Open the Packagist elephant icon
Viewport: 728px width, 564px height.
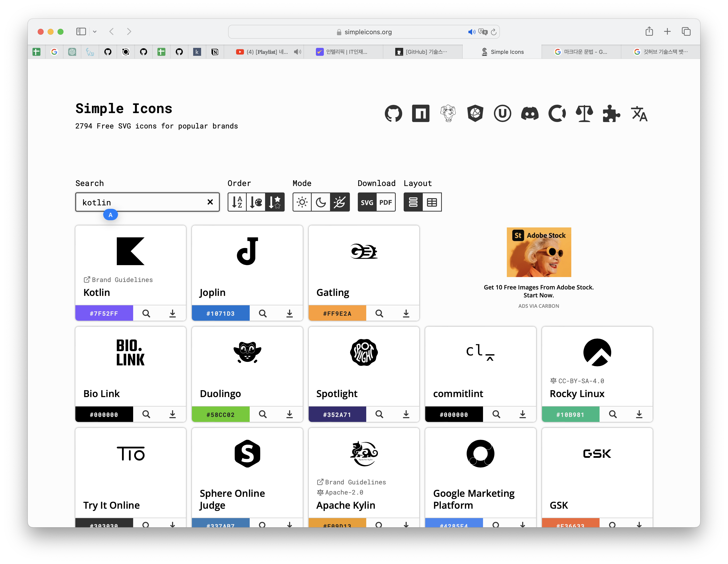click(448, 114)
